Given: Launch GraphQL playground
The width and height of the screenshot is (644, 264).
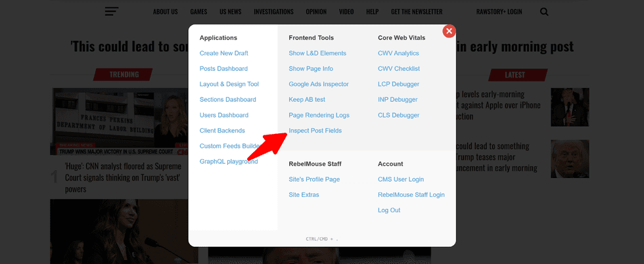Looking at the screenshot, I should pos(229,162).
